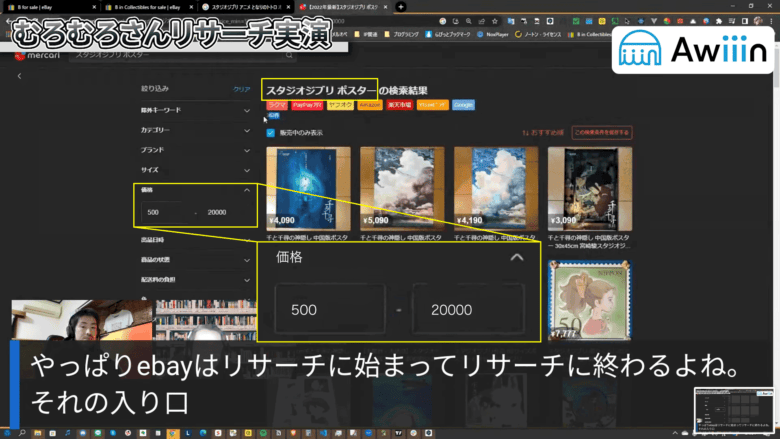Open the ノートン・ライセンス bookmark
Screen dimensions: 780x439
pyautogui.click(x=538, y=34)
